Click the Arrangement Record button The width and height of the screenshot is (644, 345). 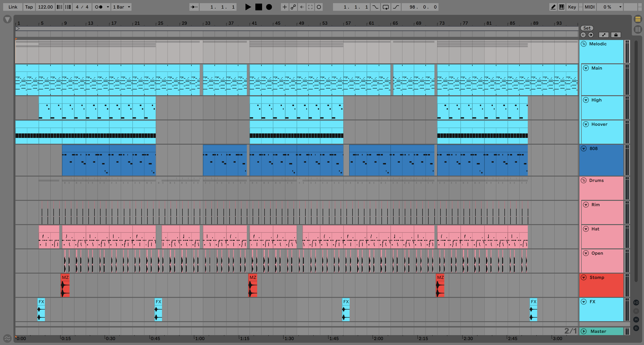(x=269, y=7)
